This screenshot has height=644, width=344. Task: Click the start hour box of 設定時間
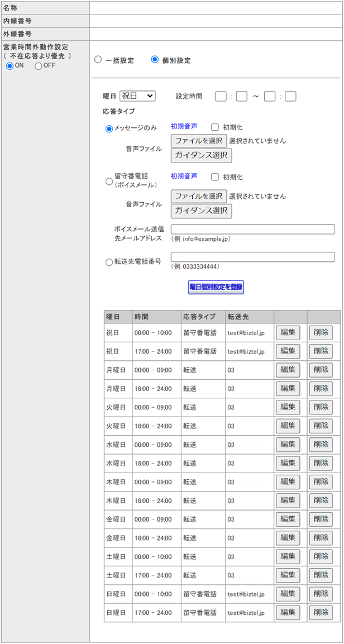(x=221, y=96)
